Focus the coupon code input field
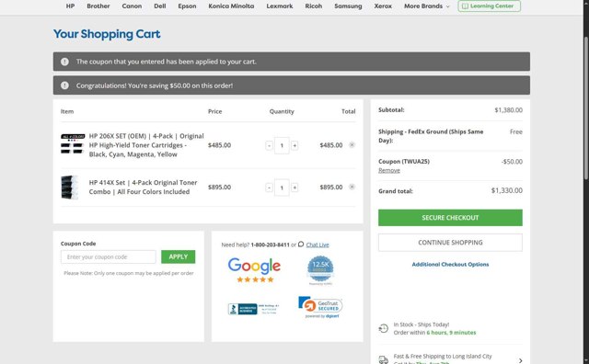 109,257
